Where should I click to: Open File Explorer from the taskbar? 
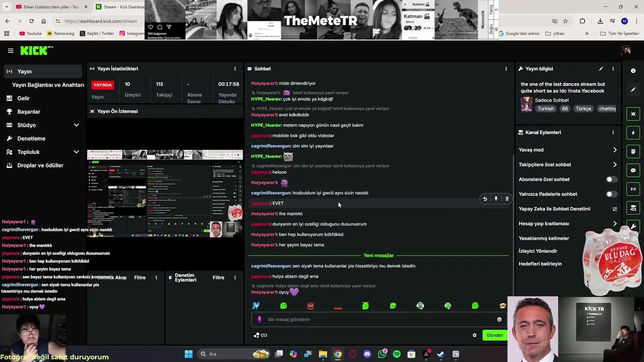pyautogui.click(x=323, y=354)
